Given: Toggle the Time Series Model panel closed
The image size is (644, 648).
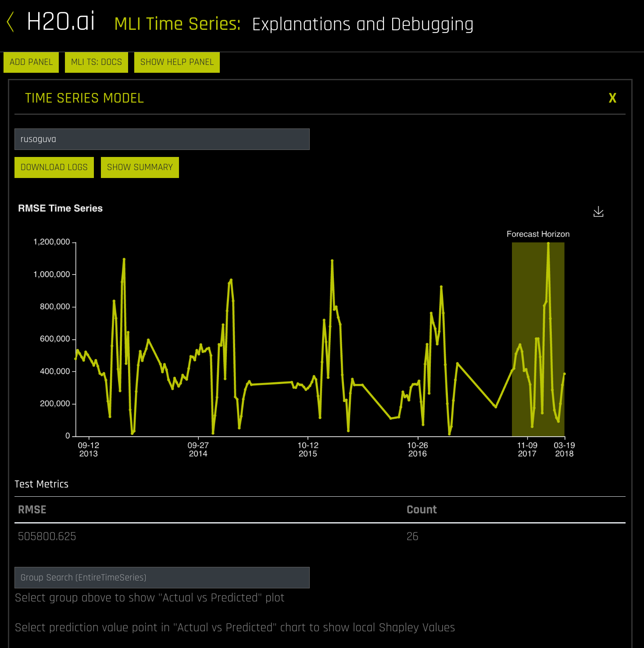Looking at the screenshot, I should tap(612, 98).
